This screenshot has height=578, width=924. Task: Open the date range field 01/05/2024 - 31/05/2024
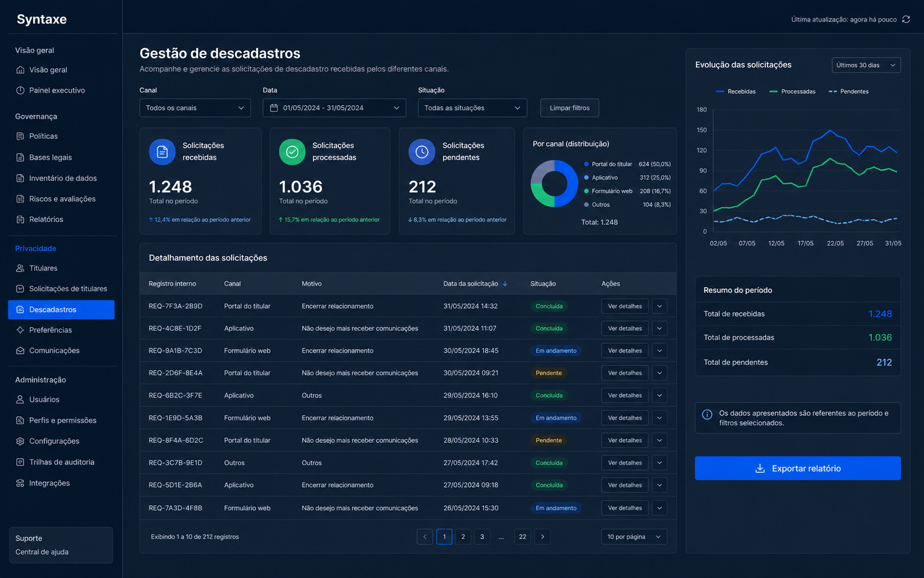pyautogui.click(x=334, y=108)
